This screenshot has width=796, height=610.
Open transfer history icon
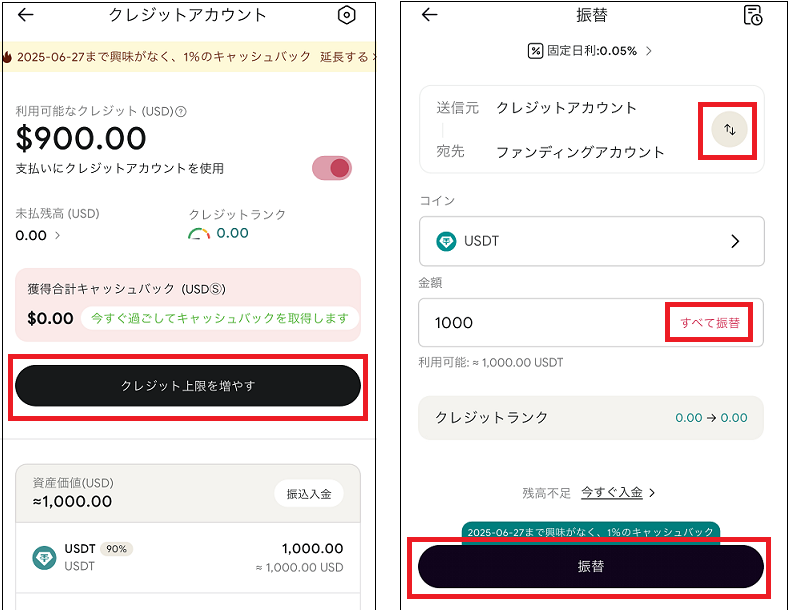753,15
